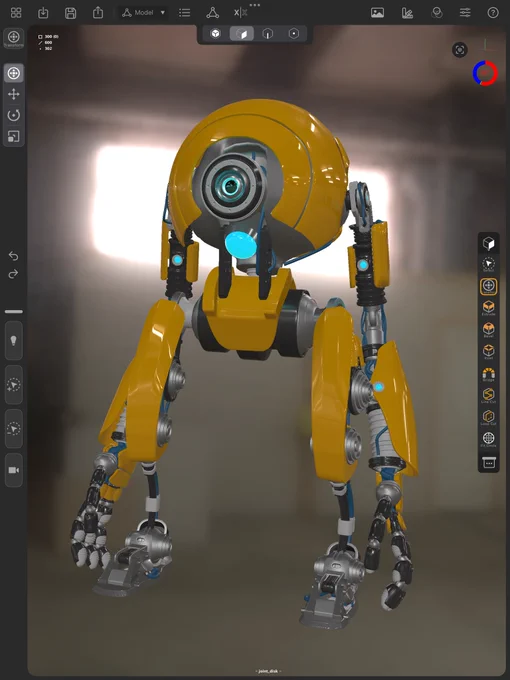Select the rotate tool
Image resolution: width=510 pixels, height=680 pixels.
pyautogui.click(x=14, y=115)
